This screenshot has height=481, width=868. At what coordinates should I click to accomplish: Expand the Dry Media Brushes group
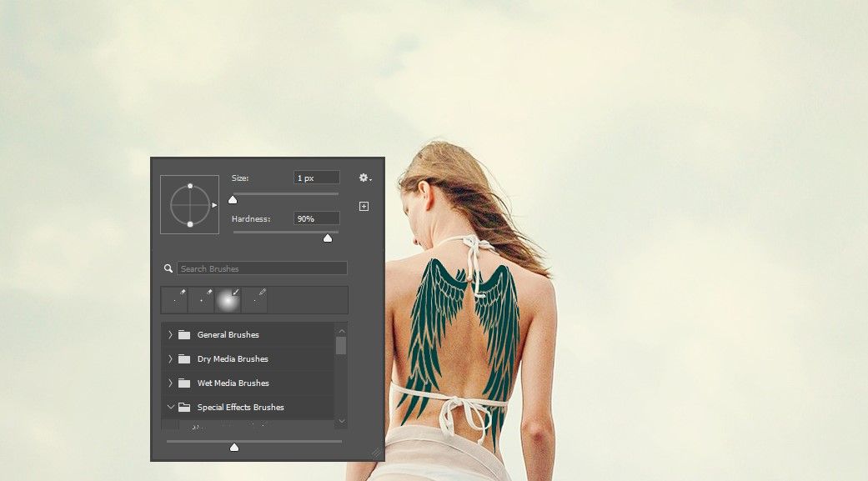click(169, 358)
